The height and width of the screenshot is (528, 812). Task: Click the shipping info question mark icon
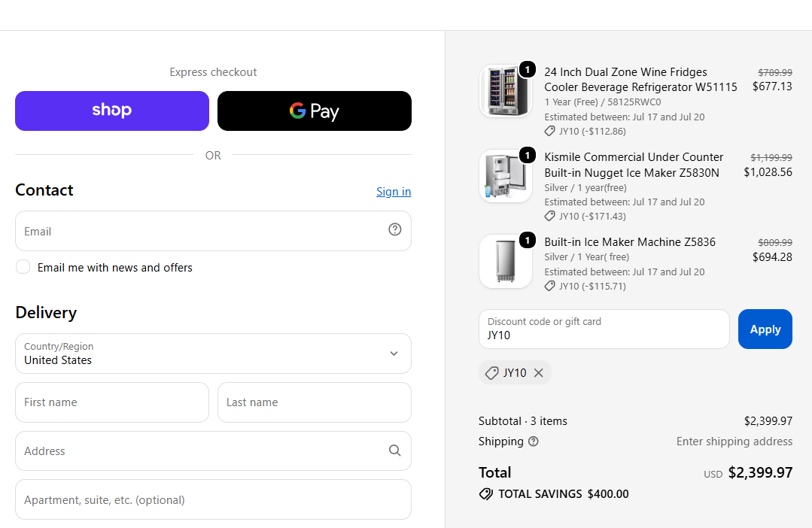tap(534, 441)
